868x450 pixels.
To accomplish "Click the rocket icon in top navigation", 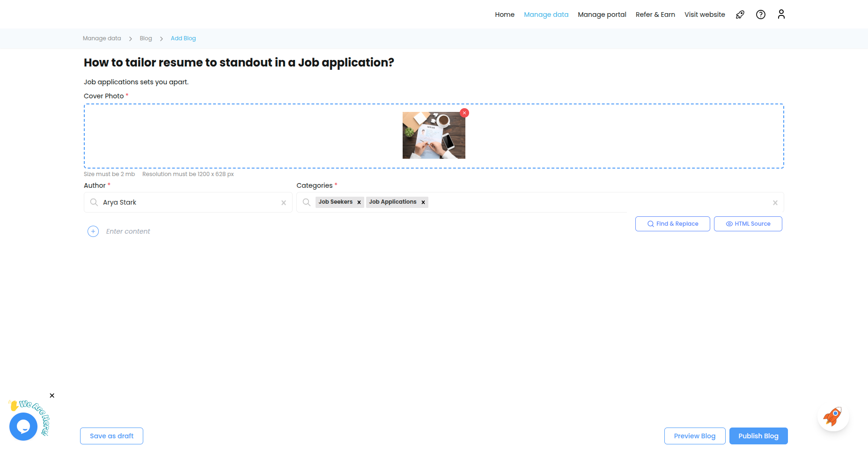I will [740, 15].
